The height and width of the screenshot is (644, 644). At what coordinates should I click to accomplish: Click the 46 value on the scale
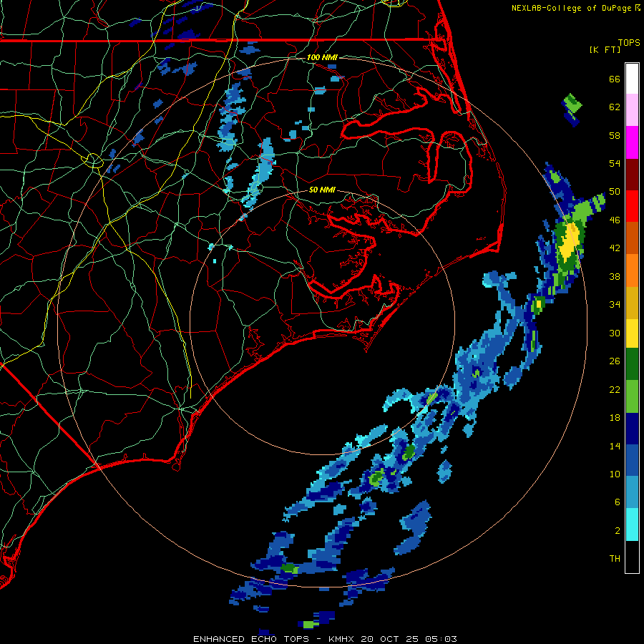coord(615,220)
